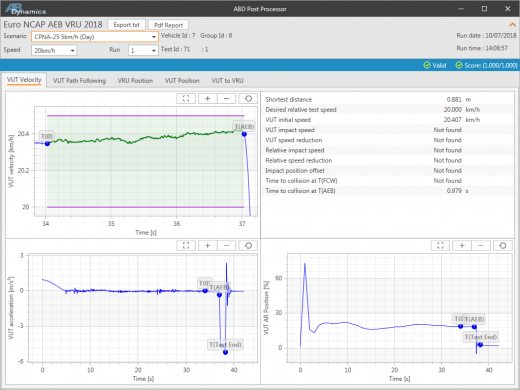The width and height of the screenshot is (520, 390).
Task: Zoom in on the VUT acceleration chart
Action: click(x=207, y=246)
